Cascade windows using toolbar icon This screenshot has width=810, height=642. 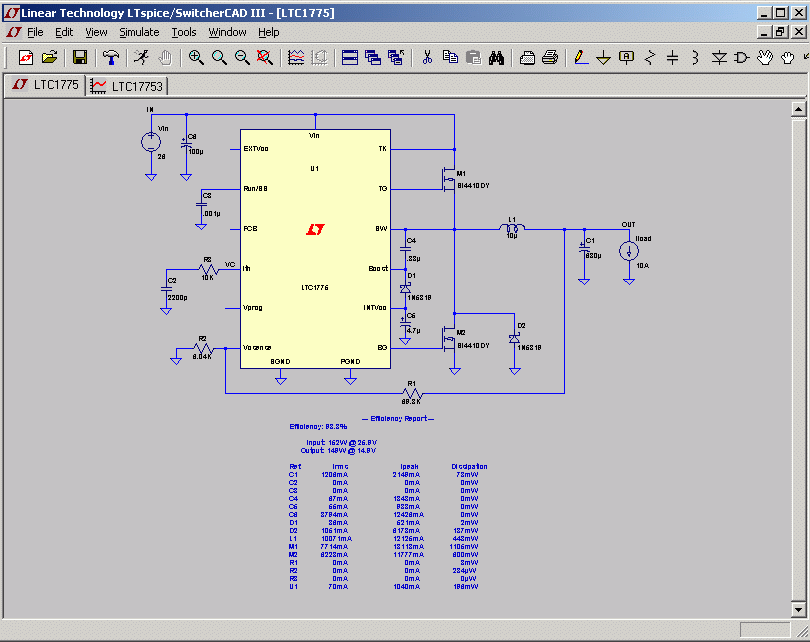373,57
